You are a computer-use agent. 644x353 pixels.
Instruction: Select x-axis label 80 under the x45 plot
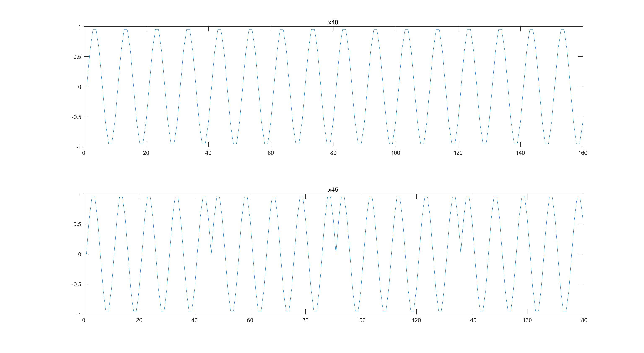[305, 320]
